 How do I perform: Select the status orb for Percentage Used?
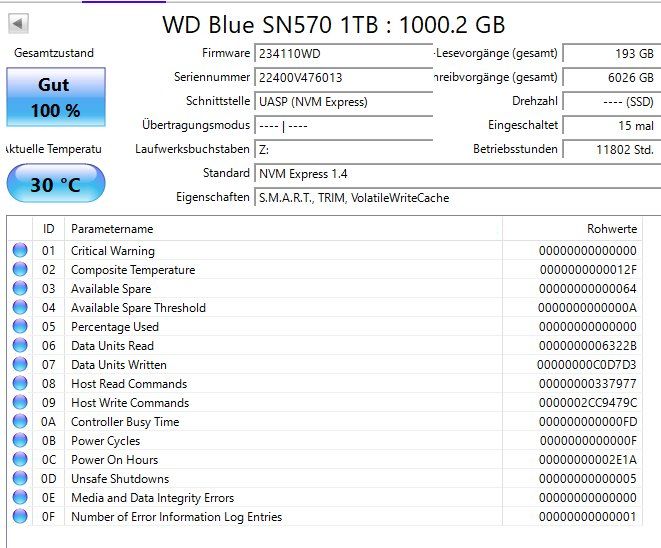point(20,326)
